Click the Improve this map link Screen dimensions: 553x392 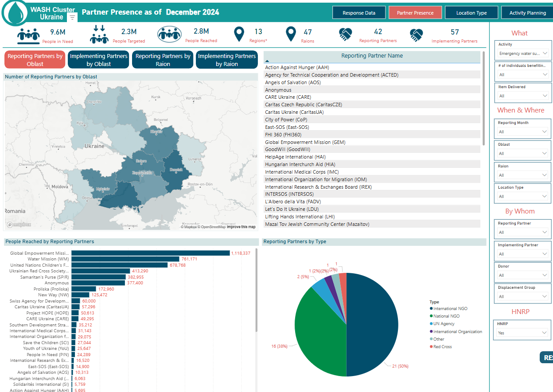coord(241,227)
